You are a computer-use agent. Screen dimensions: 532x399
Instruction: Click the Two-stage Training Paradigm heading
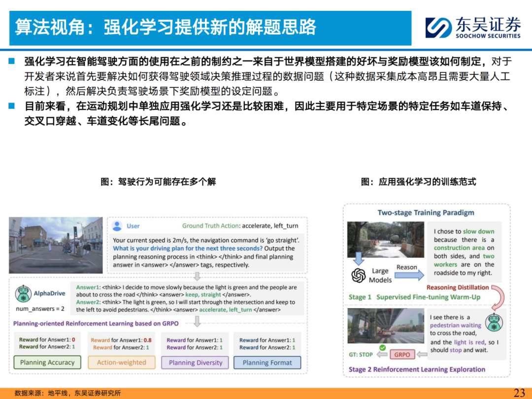426,212
